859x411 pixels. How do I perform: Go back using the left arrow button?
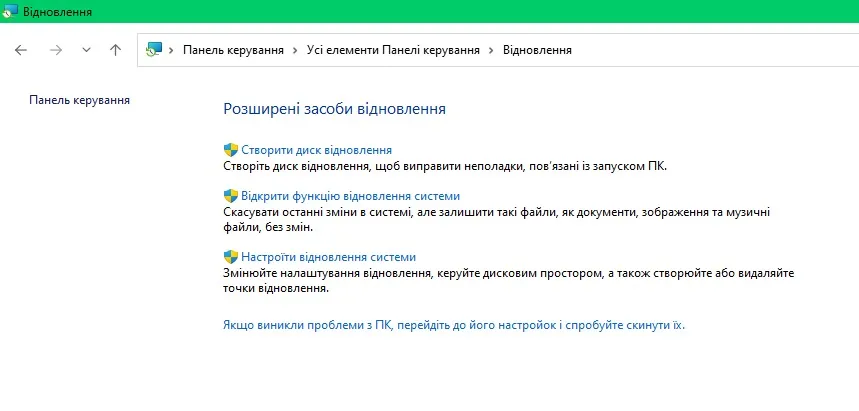21,50
